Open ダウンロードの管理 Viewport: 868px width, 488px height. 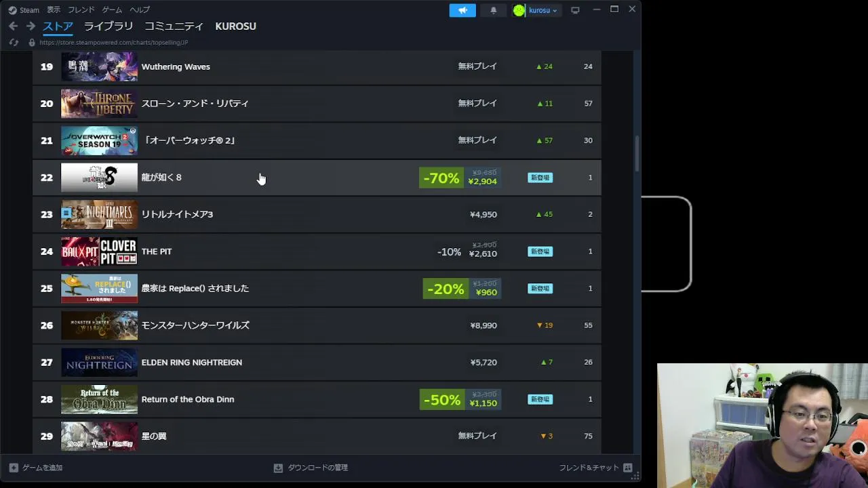[x=311, y=468]
